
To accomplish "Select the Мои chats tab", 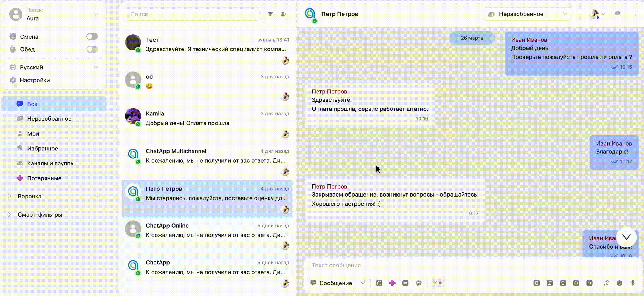I will [x=33, y=134].
